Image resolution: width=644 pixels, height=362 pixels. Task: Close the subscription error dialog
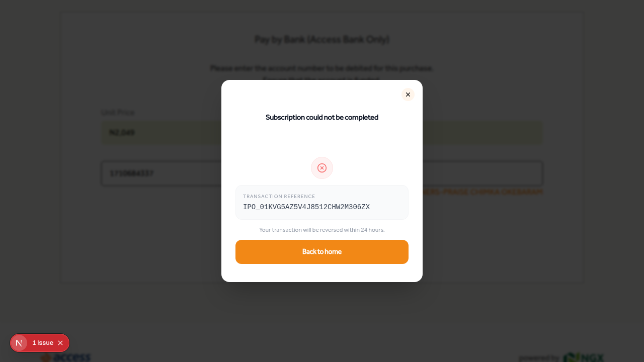pos(408,95)
